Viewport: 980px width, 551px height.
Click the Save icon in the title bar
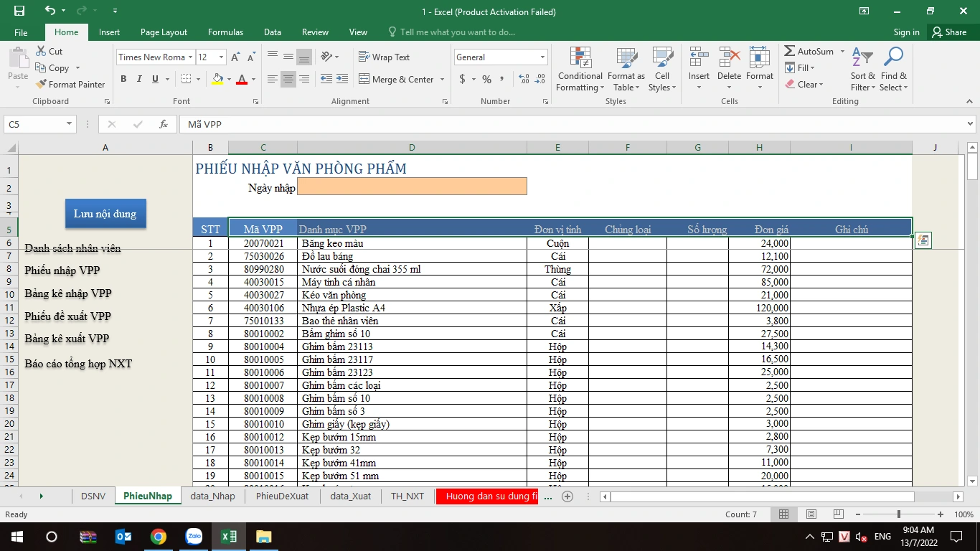point(19,11)
